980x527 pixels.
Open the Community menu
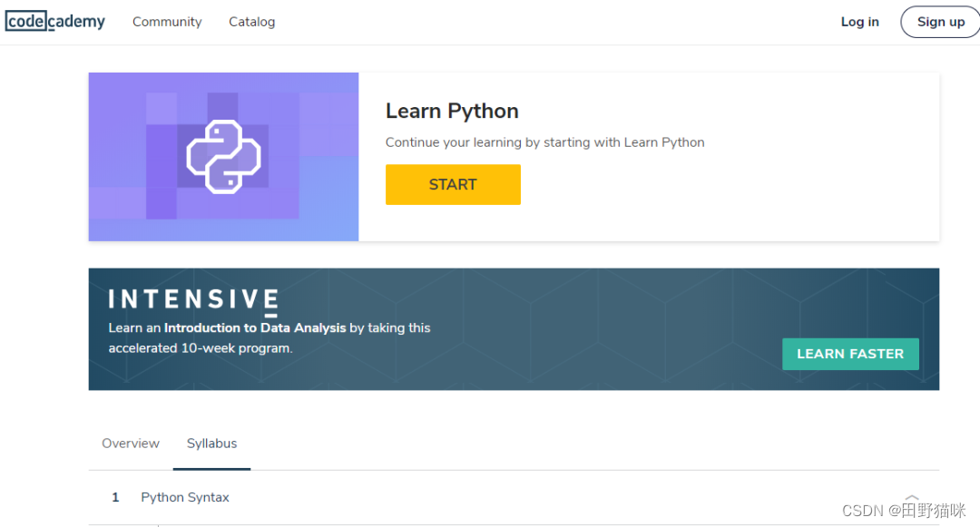(167, 22)
